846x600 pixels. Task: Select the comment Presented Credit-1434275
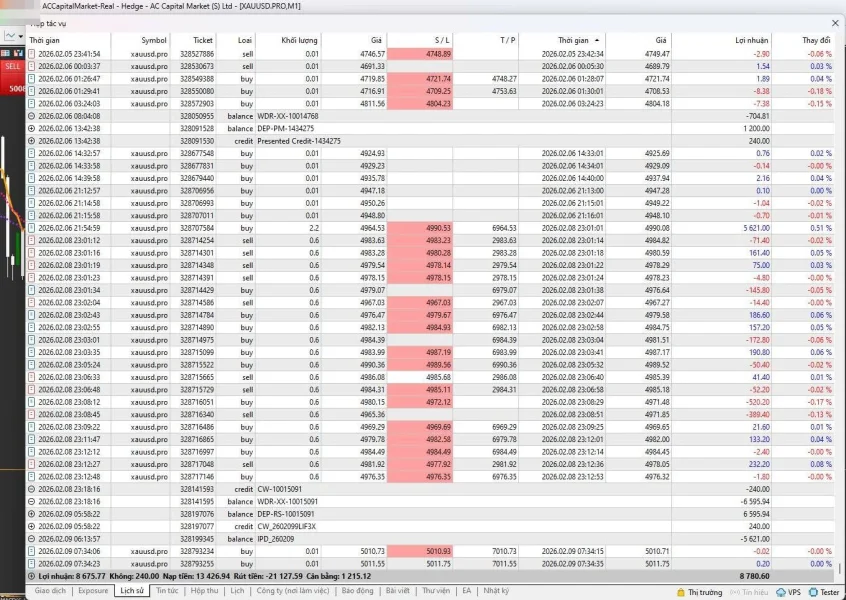tap(299, 141)
